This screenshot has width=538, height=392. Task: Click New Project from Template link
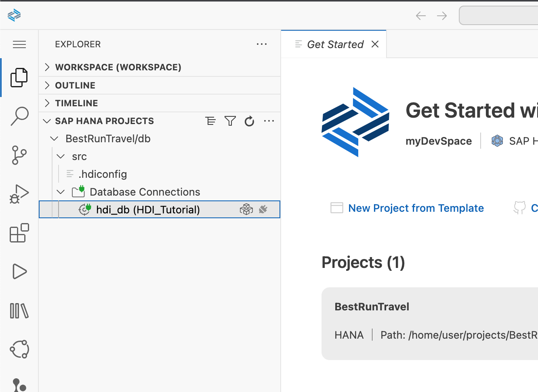pos(416,208)
